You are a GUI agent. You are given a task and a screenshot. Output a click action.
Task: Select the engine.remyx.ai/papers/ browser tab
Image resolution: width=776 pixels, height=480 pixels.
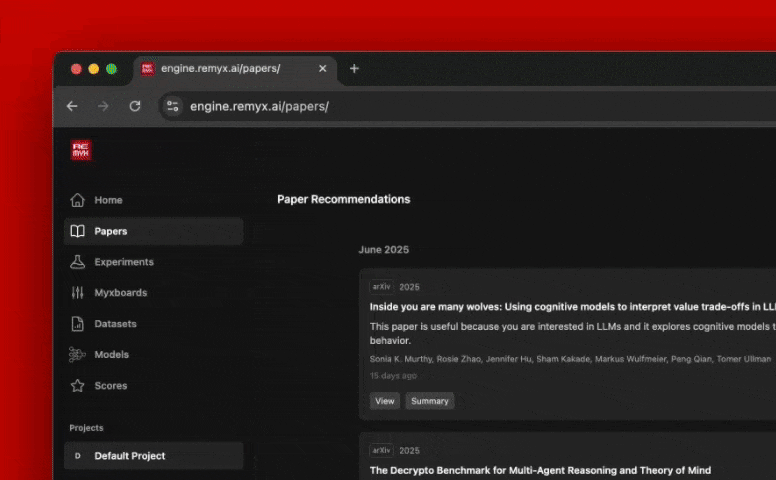pos(235,69)
